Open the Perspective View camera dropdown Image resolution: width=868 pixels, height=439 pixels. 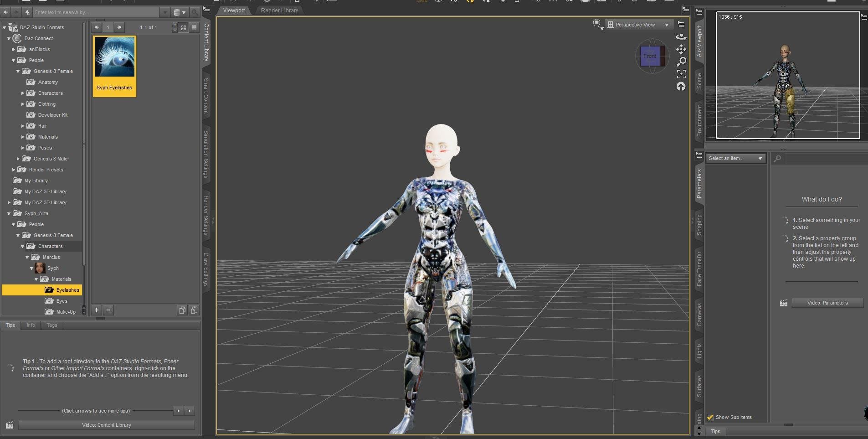pyautogui.click(x=639, y=25)
